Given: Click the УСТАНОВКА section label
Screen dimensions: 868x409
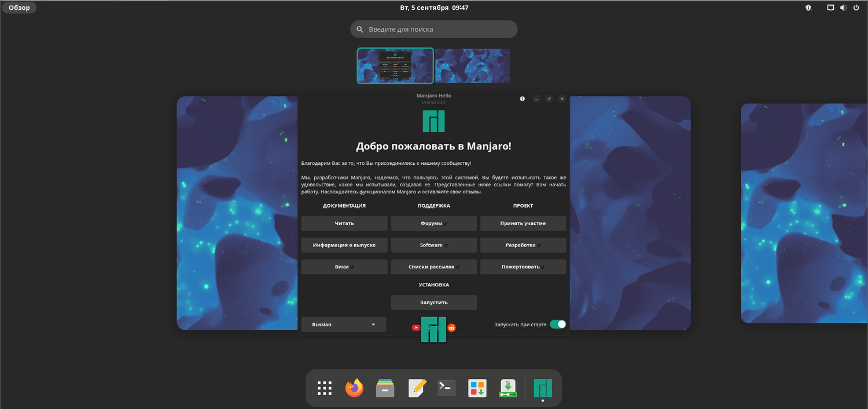Looking at the screenshot, I should point(434,285).
